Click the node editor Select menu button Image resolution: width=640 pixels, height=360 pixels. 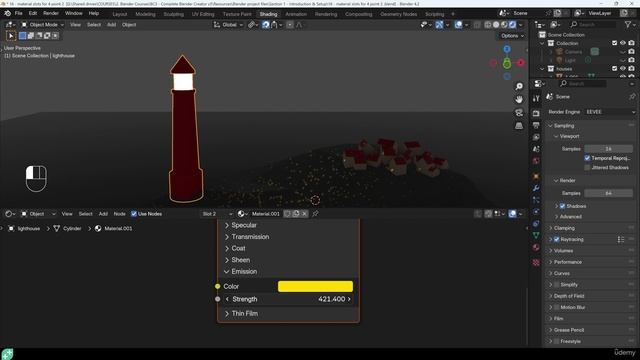85,214
